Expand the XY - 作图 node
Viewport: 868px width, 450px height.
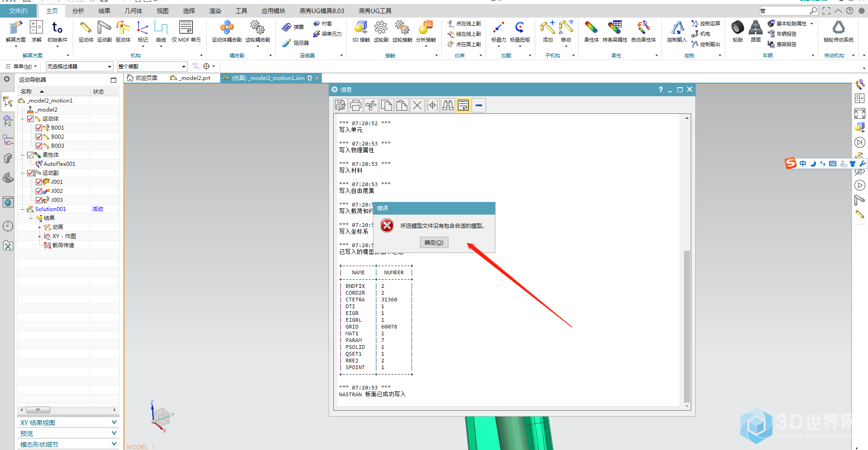point(39,236)
